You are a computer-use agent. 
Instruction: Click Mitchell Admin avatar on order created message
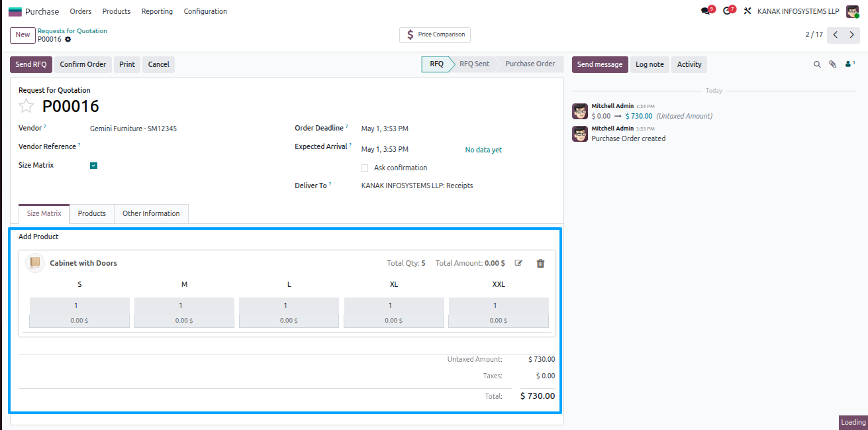point(580,134)
